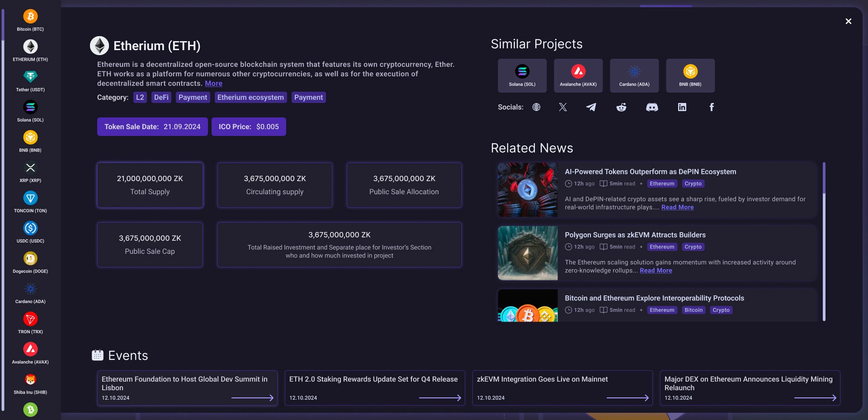The height and width of the screenshot is (420, 868).
Task: Open the Discord social link
Action: 652,107
